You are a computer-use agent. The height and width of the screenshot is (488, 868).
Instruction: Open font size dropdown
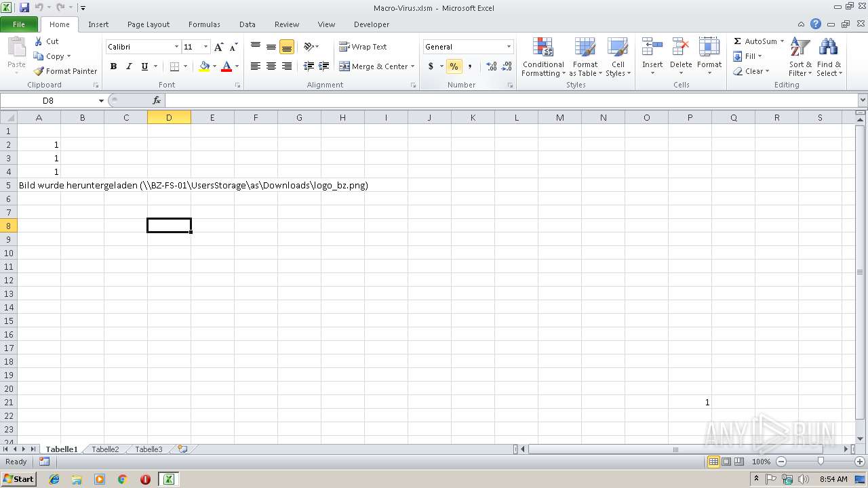[x=205, y=47]
